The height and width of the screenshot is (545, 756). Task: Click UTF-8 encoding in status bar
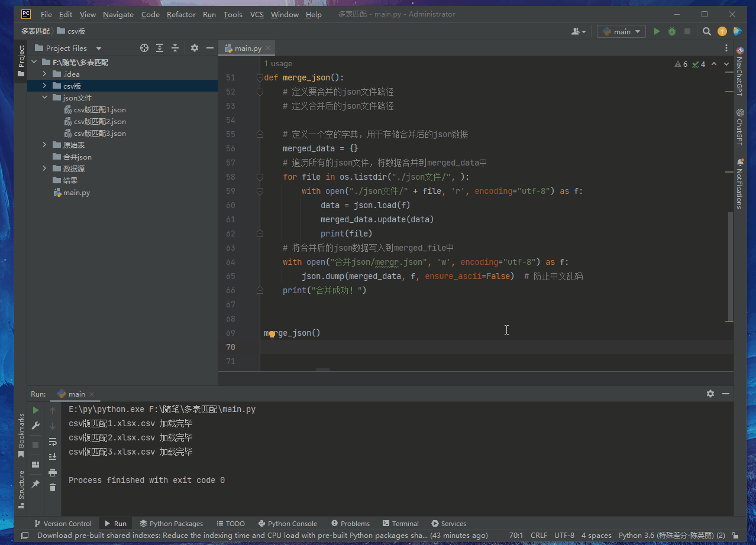pos(564,535)
